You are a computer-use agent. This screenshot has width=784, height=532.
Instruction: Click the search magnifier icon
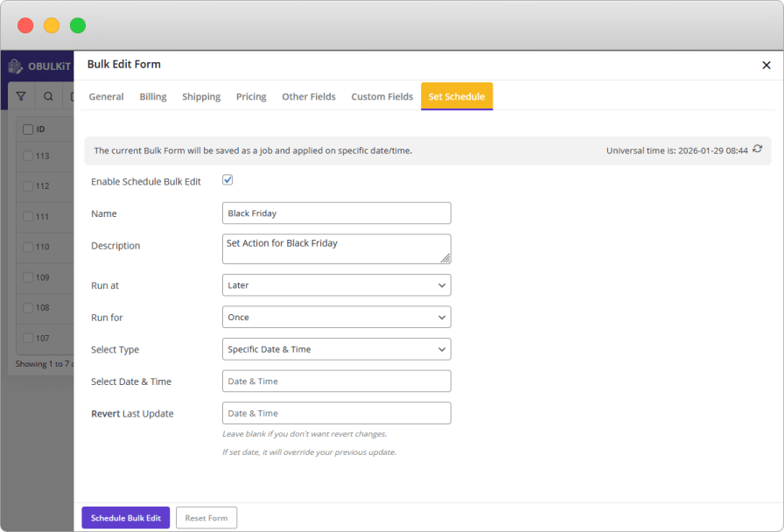pyautogui.click(x=48, y=96)
